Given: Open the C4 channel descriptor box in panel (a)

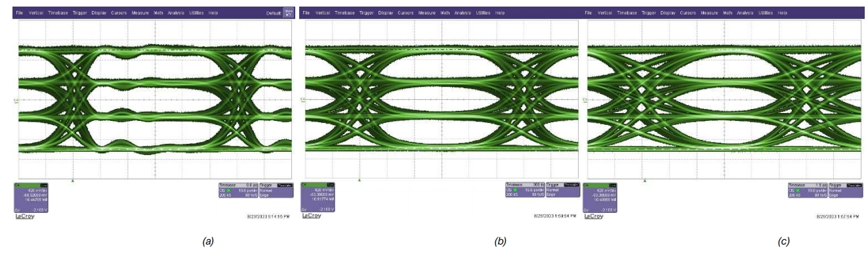Looking at the screenshot, I should point(31,198).
